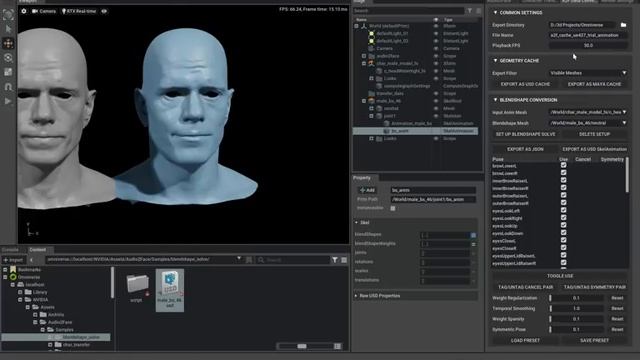
Task: Select the bs_anim SkelAnimation row
Action: (x=416, y=131)
